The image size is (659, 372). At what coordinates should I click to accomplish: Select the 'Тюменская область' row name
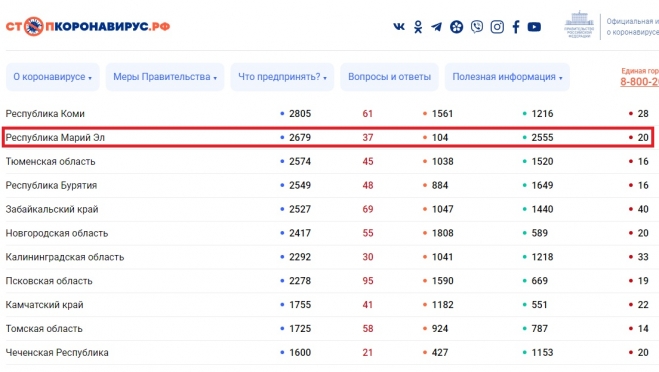(x=50, y=162)
